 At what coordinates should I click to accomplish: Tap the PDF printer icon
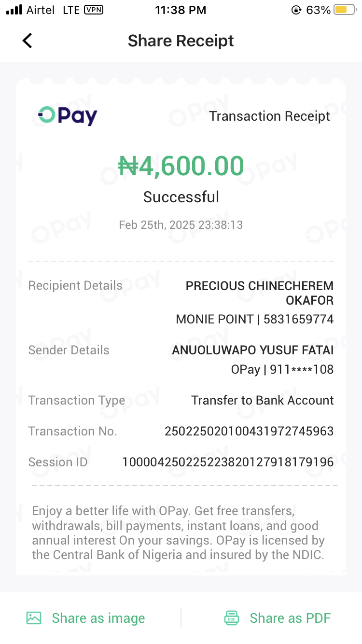[232, 618]
